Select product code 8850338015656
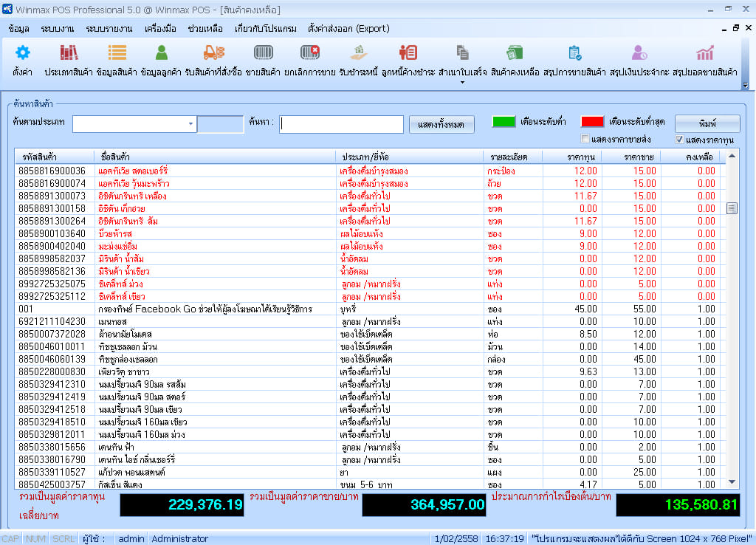756x545 pixels. tap(52, 447)
